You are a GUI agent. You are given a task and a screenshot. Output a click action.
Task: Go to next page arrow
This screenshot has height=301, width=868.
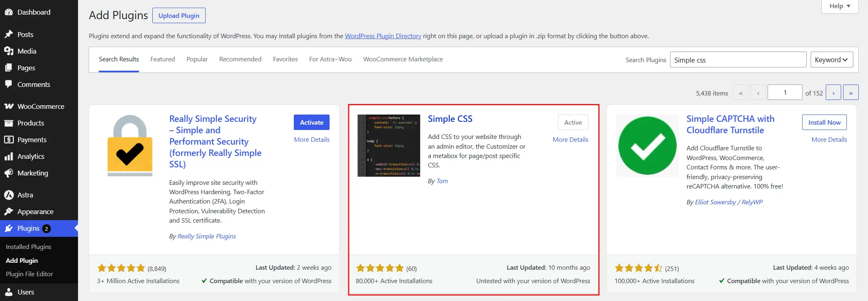click(833, 93)
